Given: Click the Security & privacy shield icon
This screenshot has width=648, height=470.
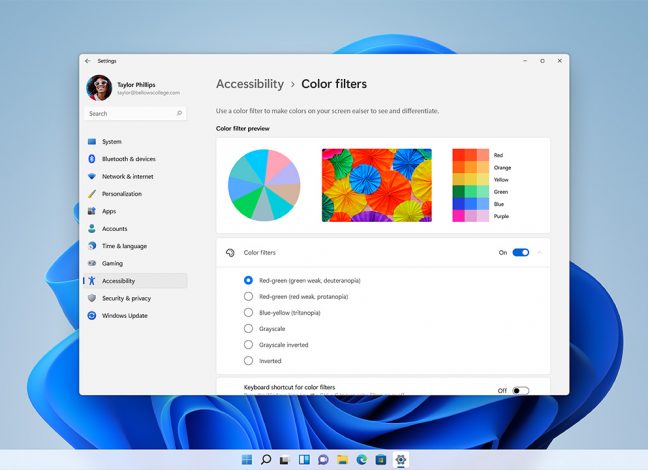Looking at the screenshot, I should pos(92,298).
